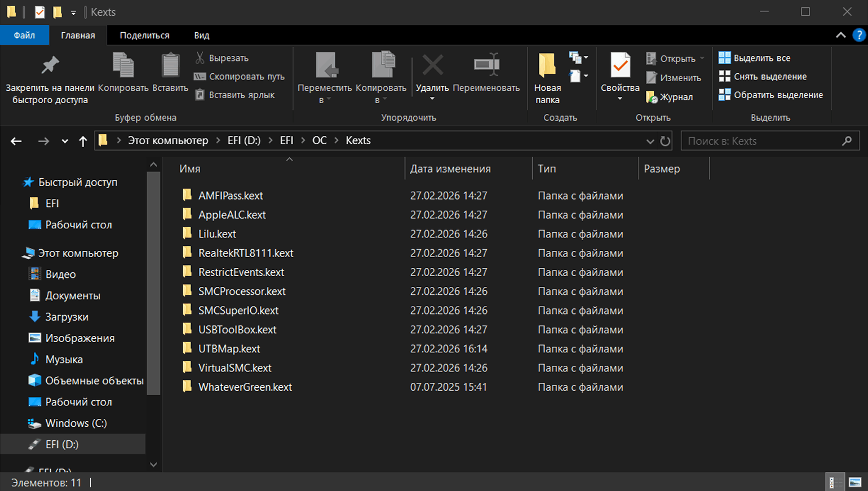The image size is (868, 491).
Task: Click Этот компьютер in the address bar
Action: coord(168,140)
